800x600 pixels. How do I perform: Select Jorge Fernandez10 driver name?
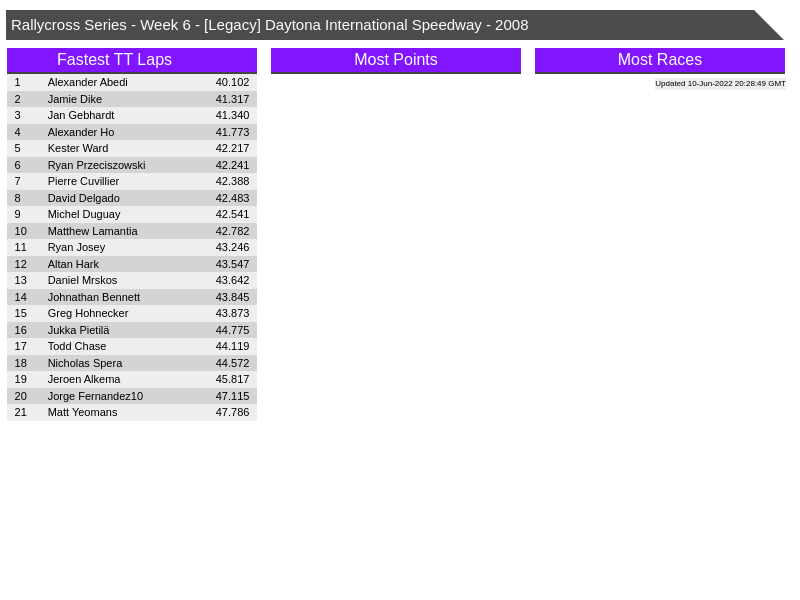[x=95, y=396]
